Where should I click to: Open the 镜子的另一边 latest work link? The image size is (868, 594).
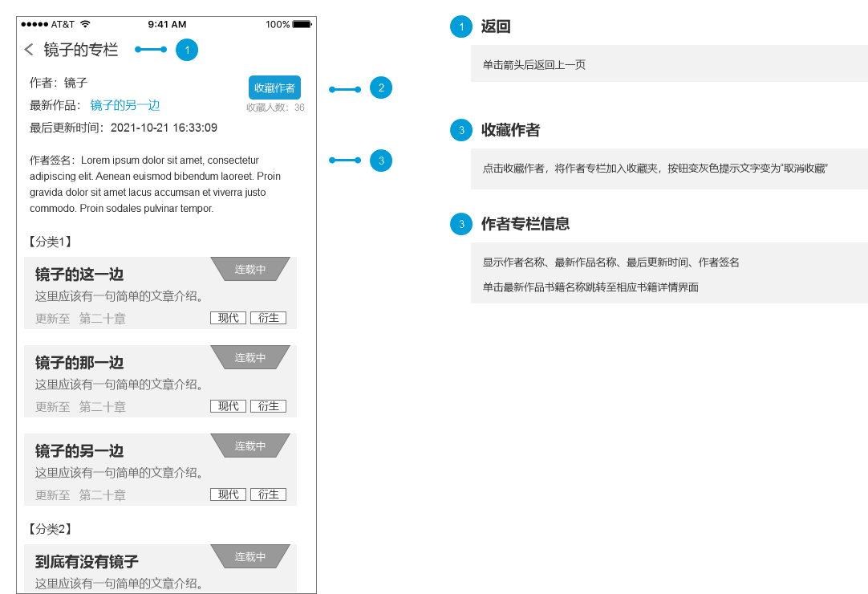[125, 105]
